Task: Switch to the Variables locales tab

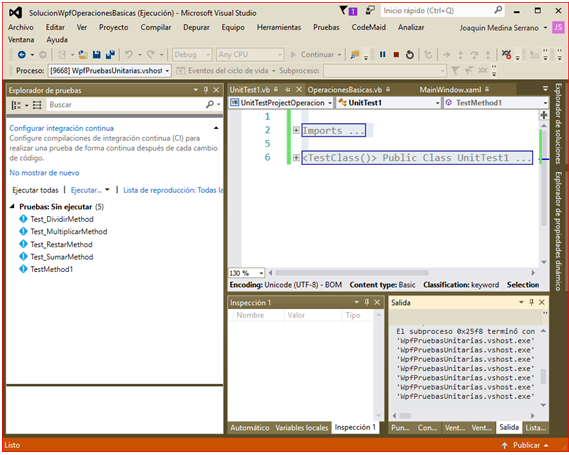Action: click(x=302, y=428)
